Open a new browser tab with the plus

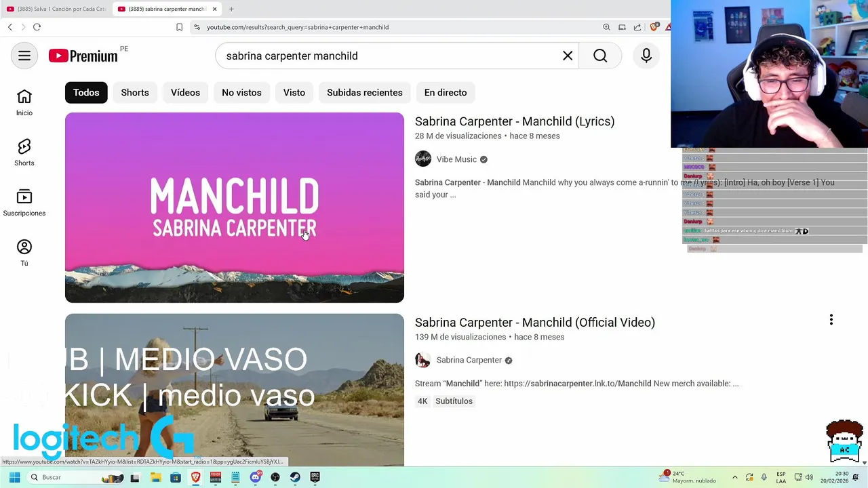click(231, 9)
